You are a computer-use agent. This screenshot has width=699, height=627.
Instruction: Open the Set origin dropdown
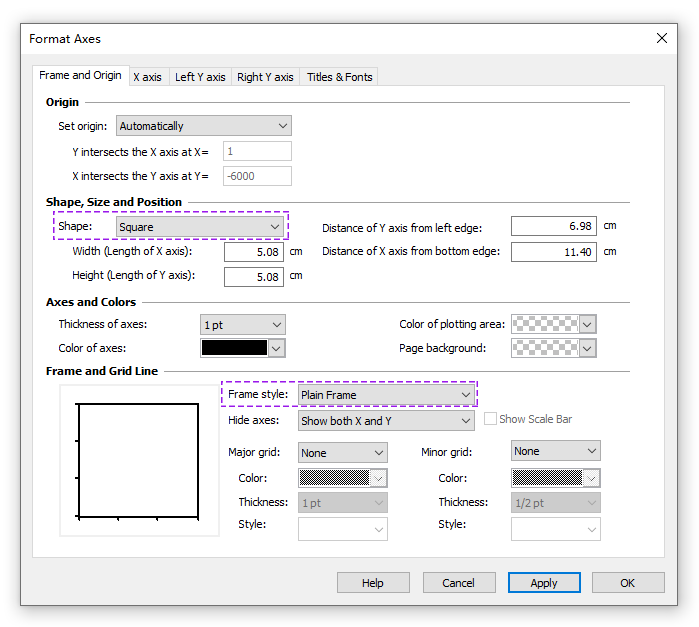click(x=204, y=126)
